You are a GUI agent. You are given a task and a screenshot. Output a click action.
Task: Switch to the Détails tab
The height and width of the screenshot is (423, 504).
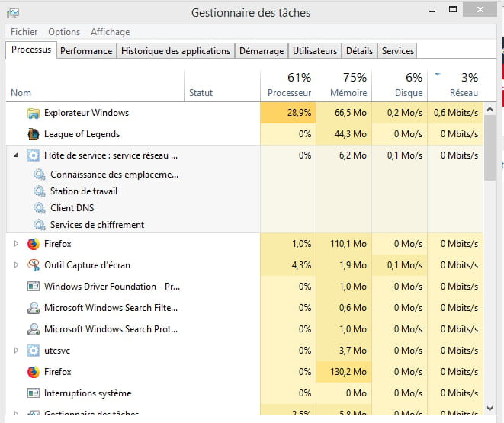(x=359, y=51)
